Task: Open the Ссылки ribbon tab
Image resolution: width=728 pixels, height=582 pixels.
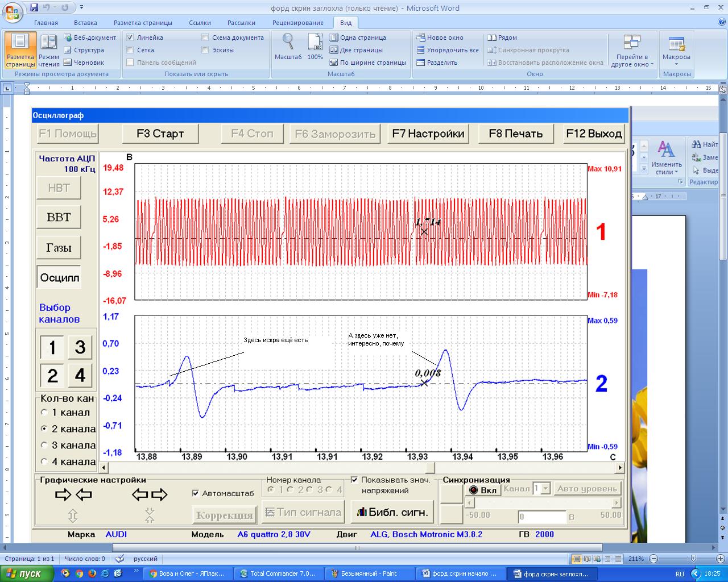Action: click(x=200, y=23)
